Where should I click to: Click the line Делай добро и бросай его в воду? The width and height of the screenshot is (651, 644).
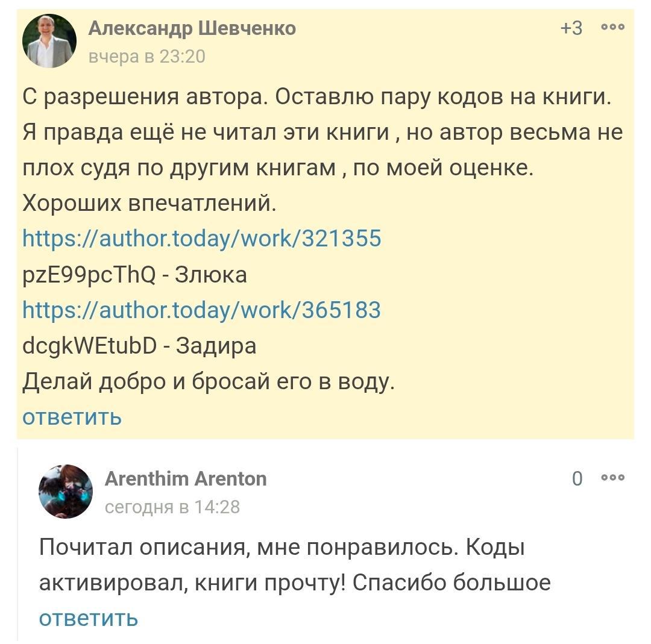[x=209, y=381]
